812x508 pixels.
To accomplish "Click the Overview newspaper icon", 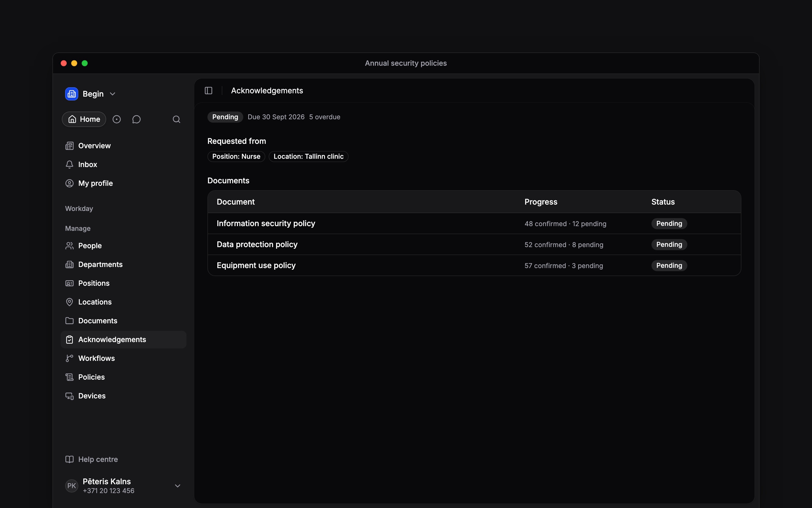I will pyautogui.click(x=70, y=146).
